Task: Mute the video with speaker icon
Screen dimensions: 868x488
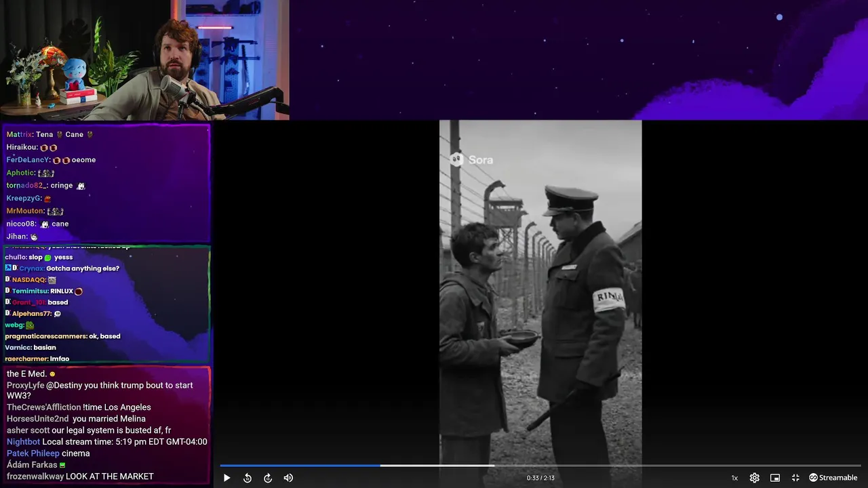Action: (288, 478)
